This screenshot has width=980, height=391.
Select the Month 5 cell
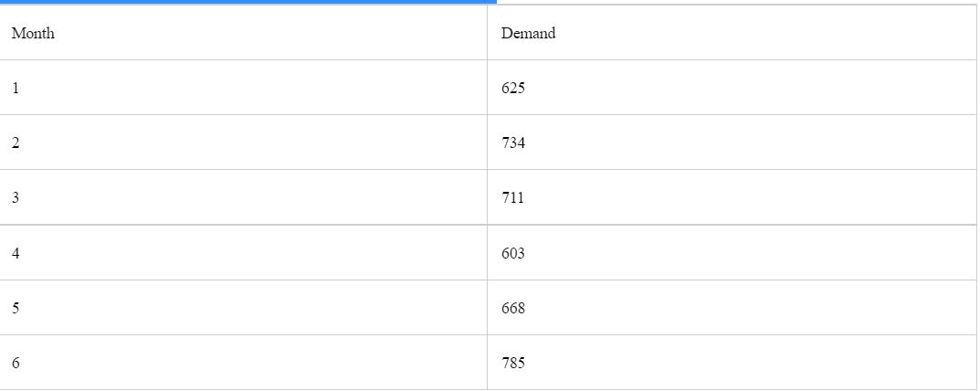click(16, 308)
